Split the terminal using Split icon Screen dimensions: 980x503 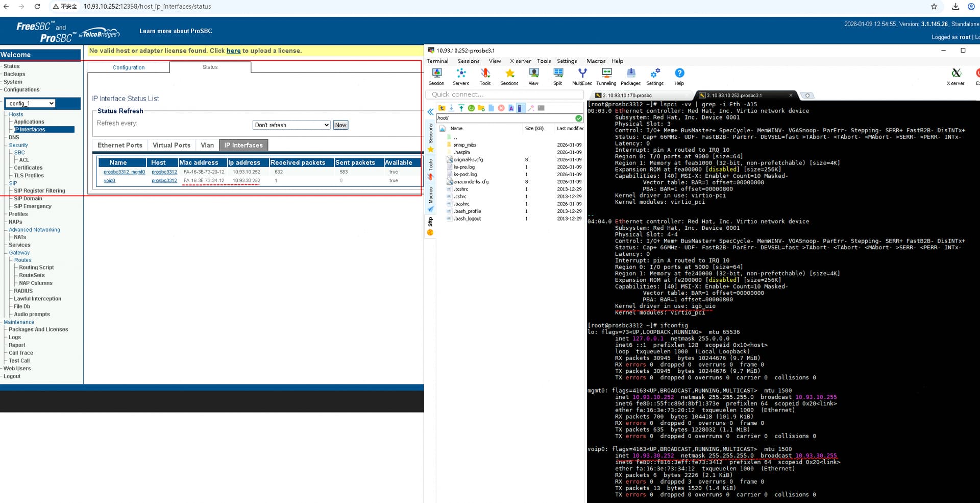(x=558, y=77)
